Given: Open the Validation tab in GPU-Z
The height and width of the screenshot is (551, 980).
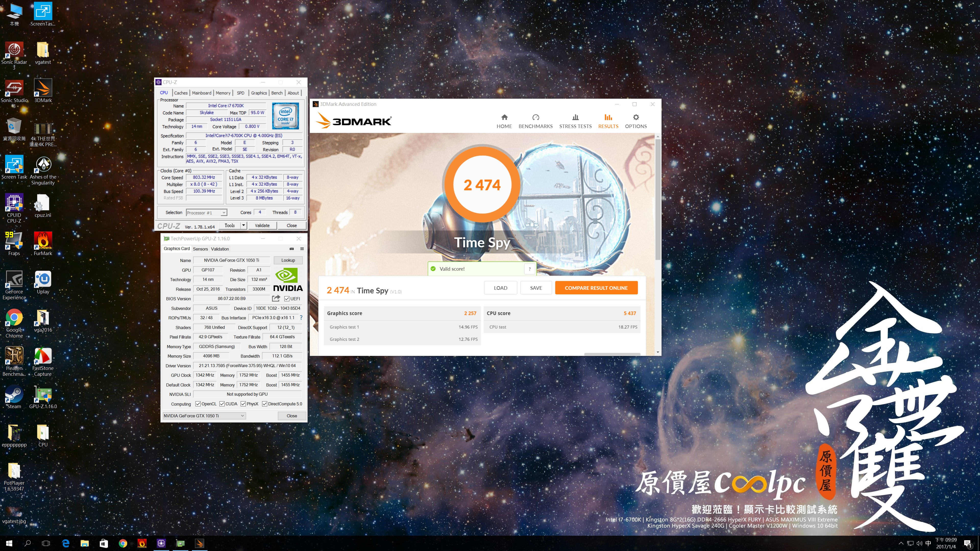Looking at the screenshot, I should pyautogui.click(x=220, y=249).
